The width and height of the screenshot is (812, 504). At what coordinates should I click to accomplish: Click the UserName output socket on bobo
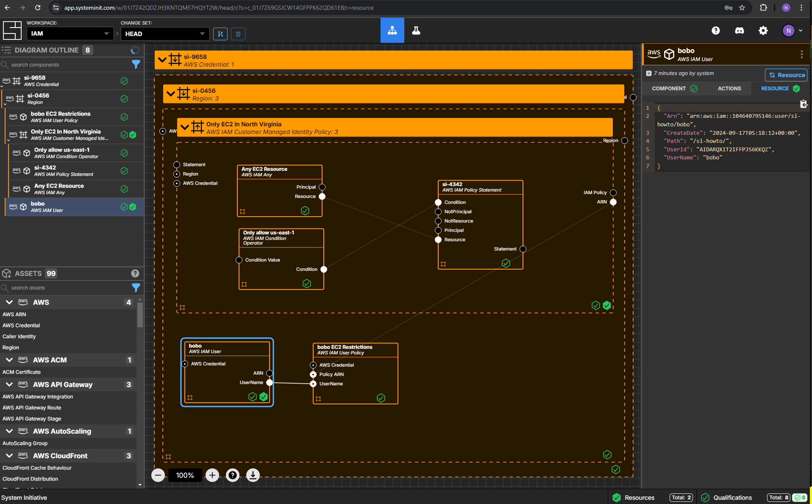coord(270,382)
